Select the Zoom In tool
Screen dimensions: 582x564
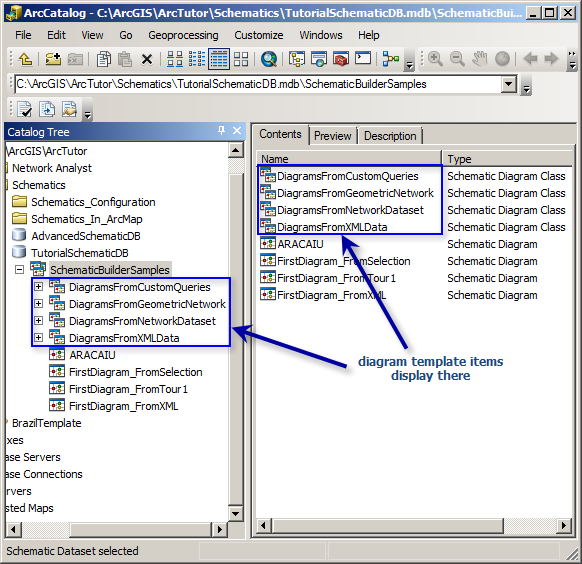[x=435, y=59]
